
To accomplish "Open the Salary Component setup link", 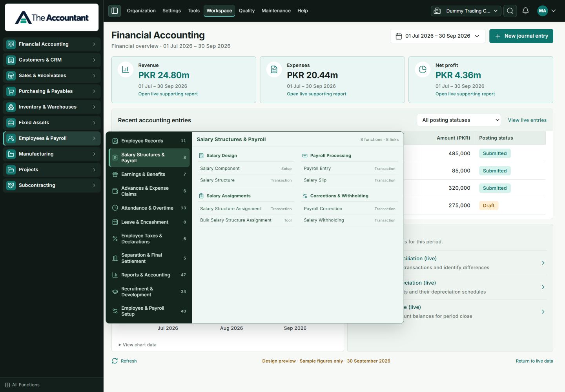I will click(x=246, y=169).
